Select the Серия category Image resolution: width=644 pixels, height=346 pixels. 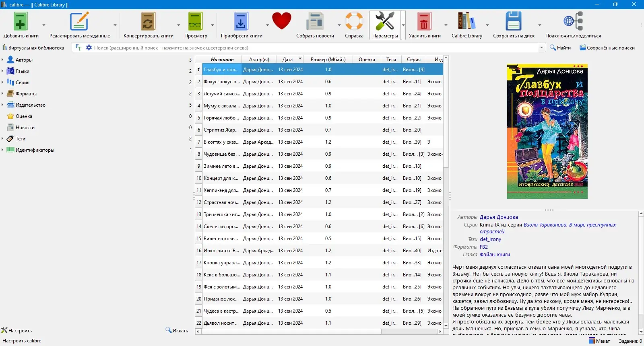pyautogui.click(x=23, y=82)
